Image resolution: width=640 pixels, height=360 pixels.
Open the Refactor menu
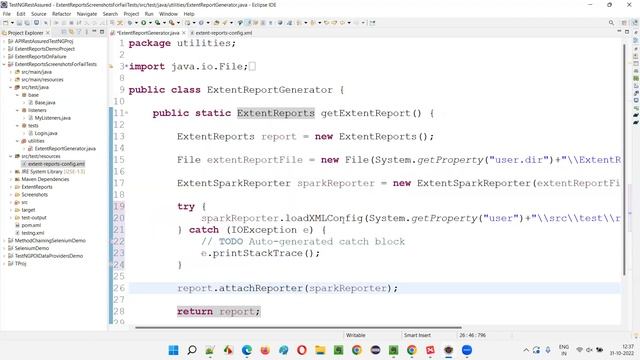pyautogui.click(x=62, y=14)
